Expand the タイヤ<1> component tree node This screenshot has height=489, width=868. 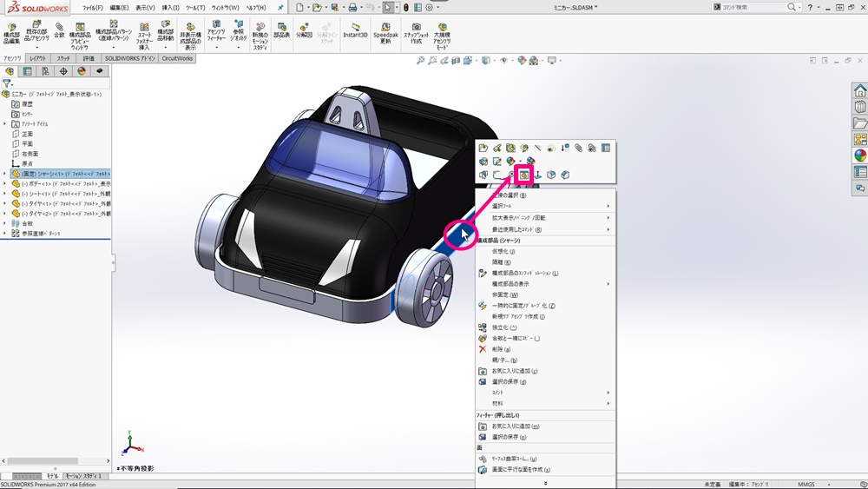[x=4, y=203]
